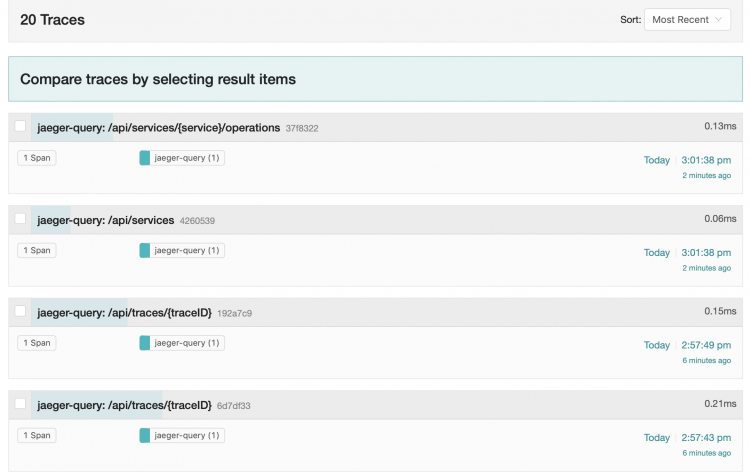
Task: Click teal color swatch in /api/services trace
Action: click(145, 250)
